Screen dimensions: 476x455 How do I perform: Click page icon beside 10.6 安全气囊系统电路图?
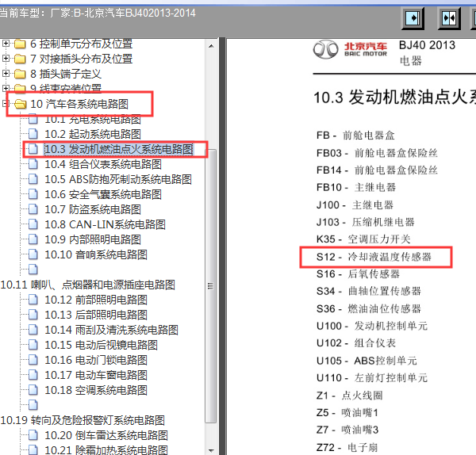(33, 194)
